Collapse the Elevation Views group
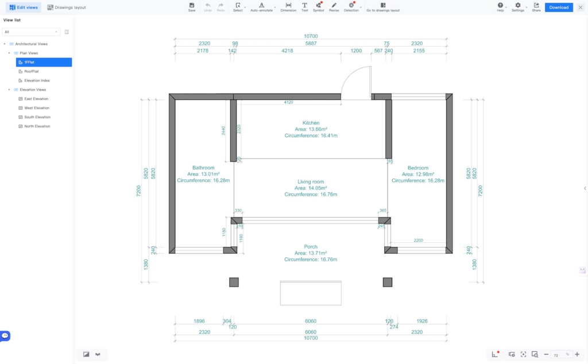Screen dimensions: 588x364 9,90
